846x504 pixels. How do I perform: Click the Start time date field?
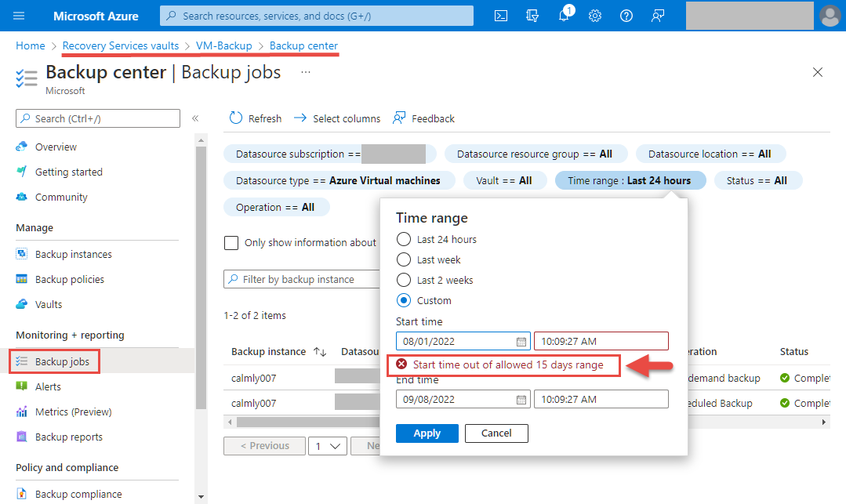pyautogui.click(x=463, y=342)
